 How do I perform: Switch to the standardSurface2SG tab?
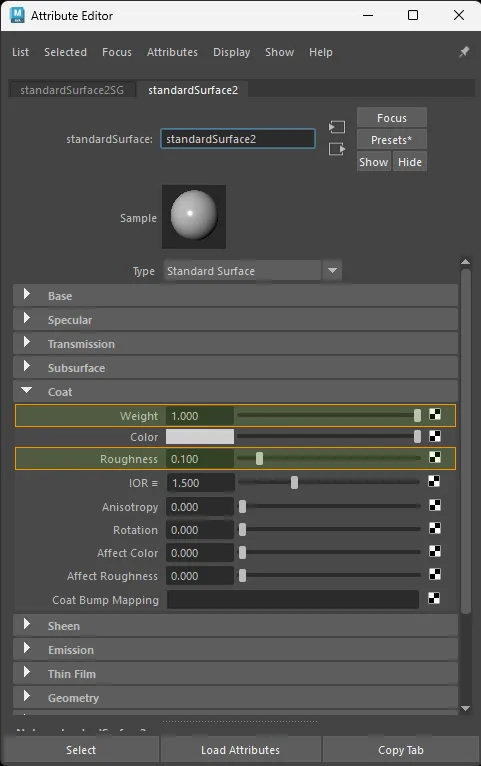pyautogui.click(x=72, y=90)
